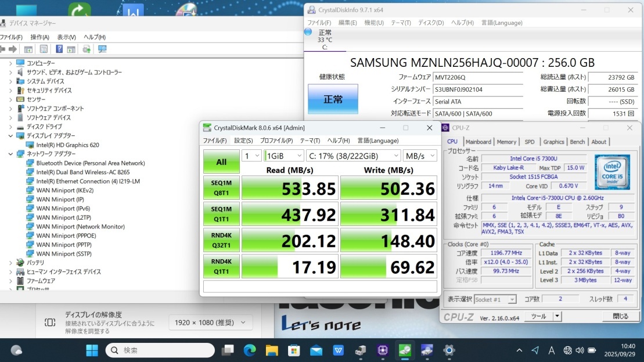Open File Explorer from the taskbar

pos(272,350)
